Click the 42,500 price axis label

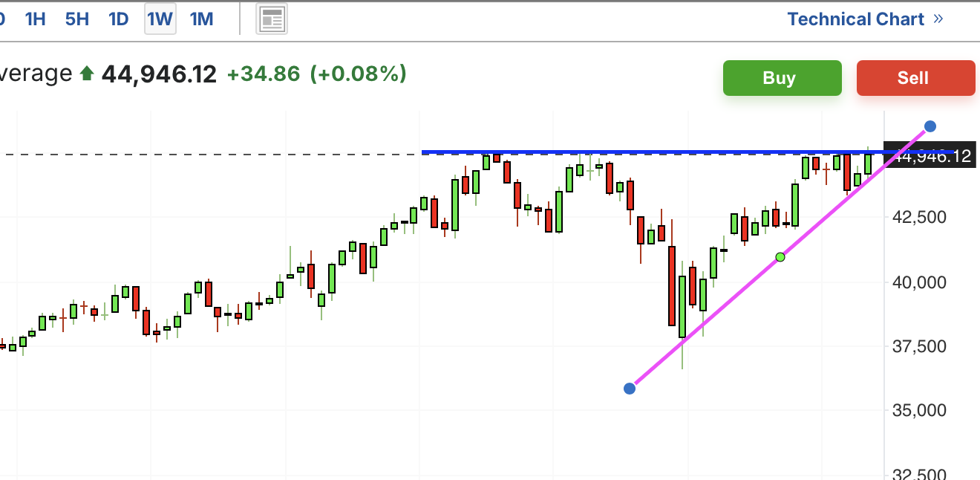click(921, 217)
